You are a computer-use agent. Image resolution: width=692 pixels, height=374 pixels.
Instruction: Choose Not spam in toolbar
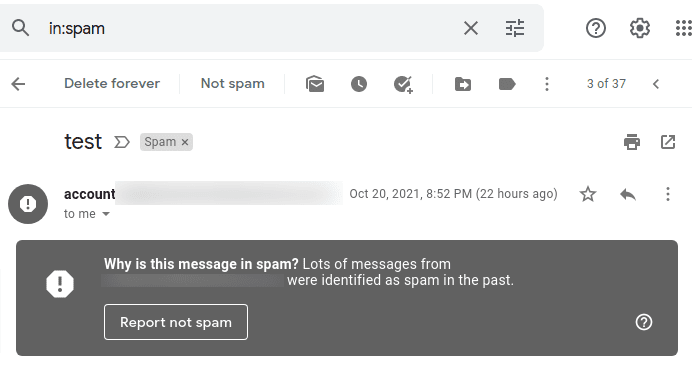point(233,83)
